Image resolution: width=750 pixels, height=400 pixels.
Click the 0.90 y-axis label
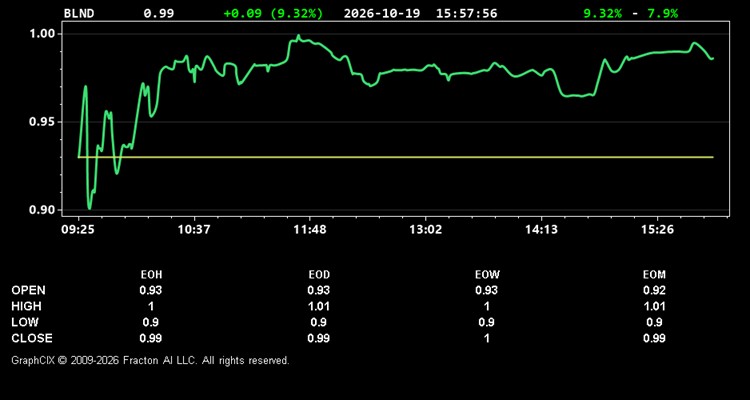point(43,210)
